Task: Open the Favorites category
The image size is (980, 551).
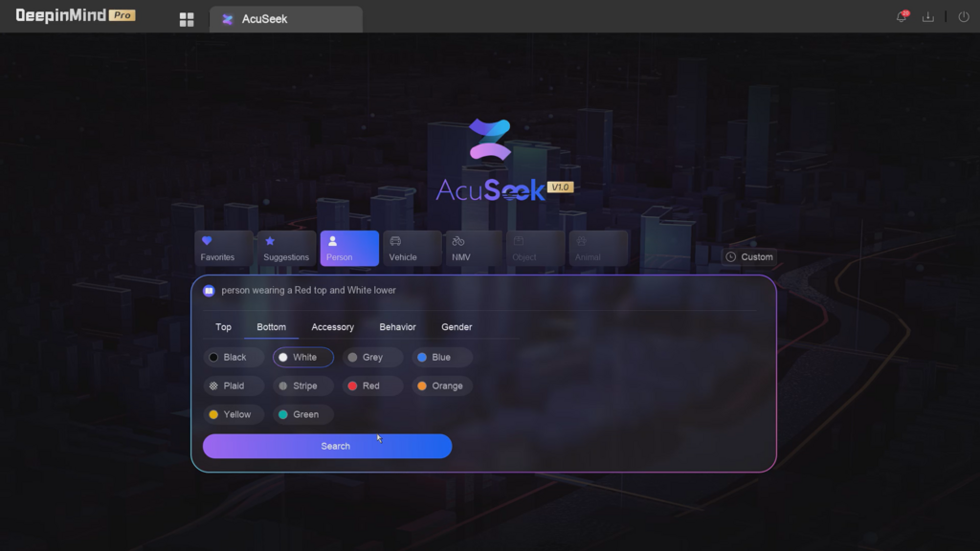Action: click(x=223, y=248)
